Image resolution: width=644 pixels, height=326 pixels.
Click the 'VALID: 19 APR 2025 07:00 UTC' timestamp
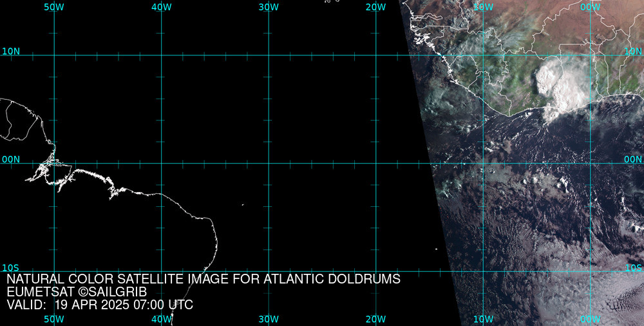(100, 305)
